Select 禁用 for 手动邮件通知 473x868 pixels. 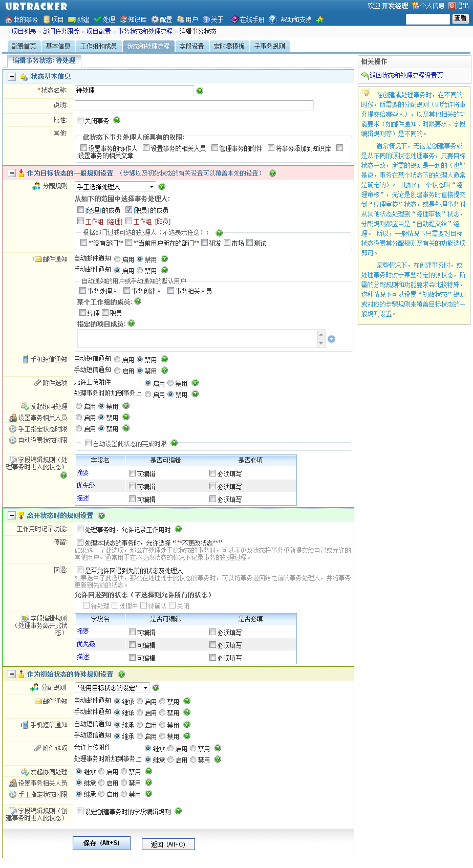point(140,271)
